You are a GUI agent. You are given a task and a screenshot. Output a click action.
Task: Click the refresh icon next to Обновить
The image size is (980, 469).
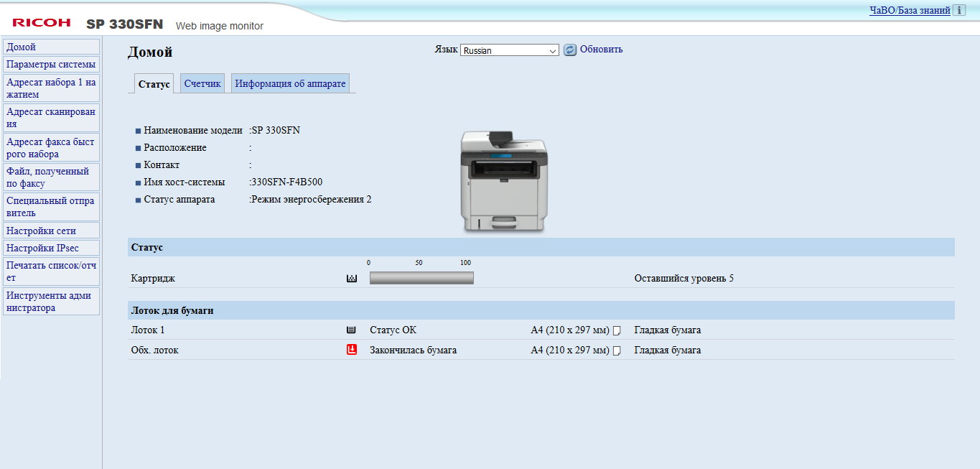click(570, 50)
